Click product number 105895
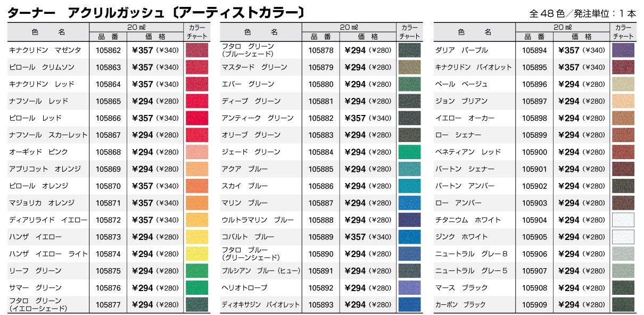This screenshot has width=644, height=315. click(x=534, y=68)
